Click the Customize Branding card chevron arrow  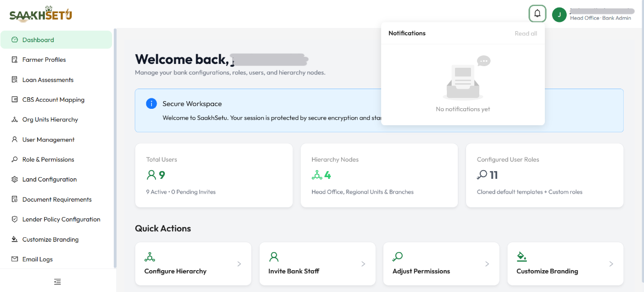611,264
